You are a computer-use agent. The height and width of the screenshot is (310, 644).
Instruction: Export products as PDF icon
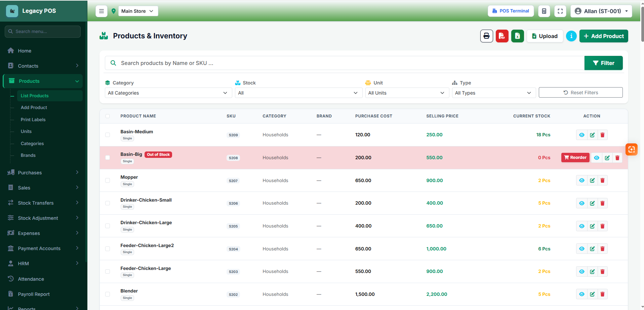click(x=502, y=36)
